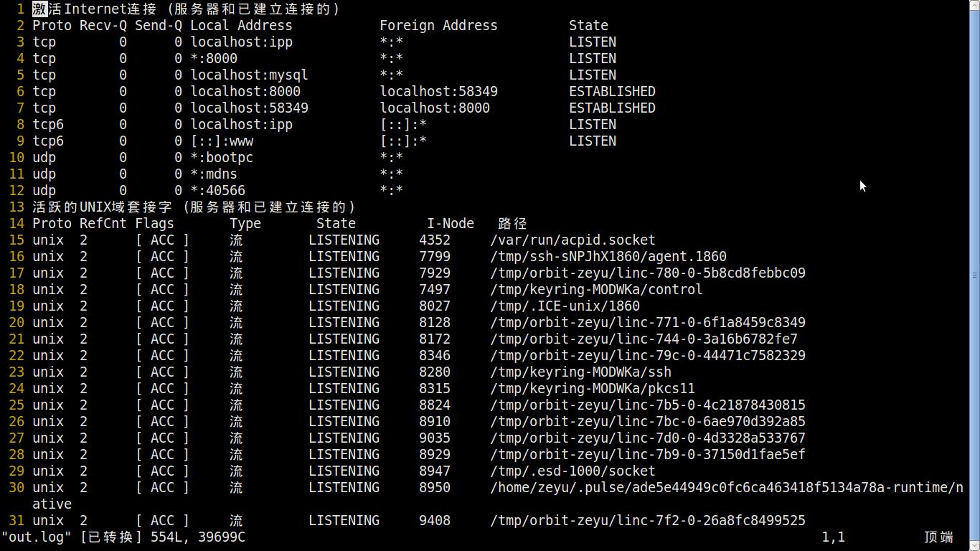Place cursor on line number 15

pyautogui.click(x=17, y=240)
